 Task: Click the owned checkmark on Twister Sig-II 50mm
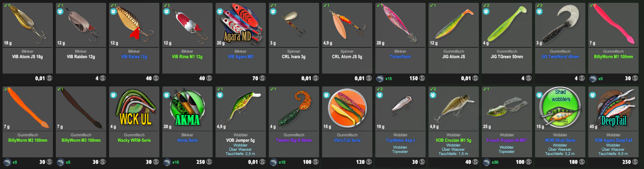point(272,89)
